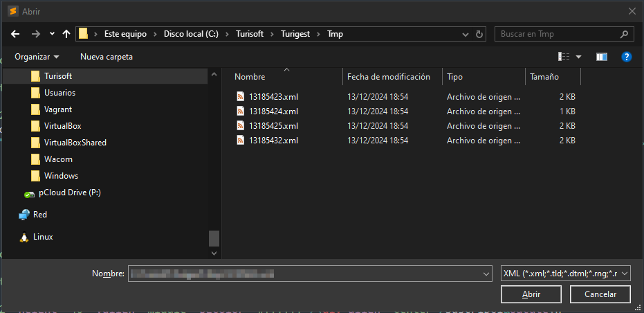Click the pCloud Drive icon
This screenshot has width=644, height=313.
click(29, 194)
